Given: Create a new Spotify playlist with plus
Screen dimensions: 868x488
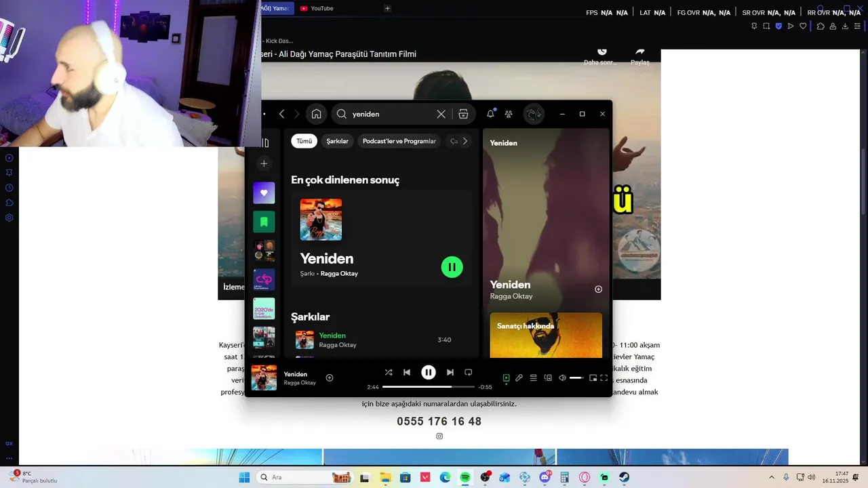Looking at the screenshot, I should [264, 163].
